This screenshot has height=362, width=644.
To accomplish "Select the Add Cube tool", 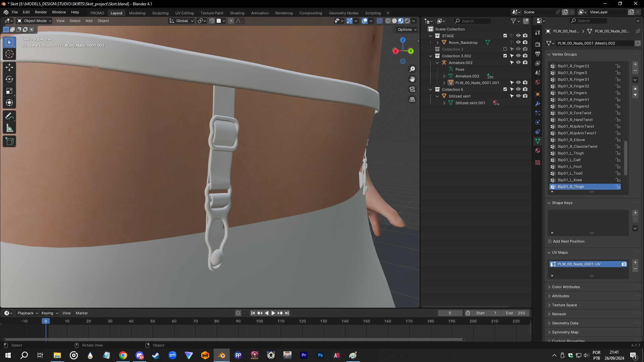I will click(x=9, y=141).
